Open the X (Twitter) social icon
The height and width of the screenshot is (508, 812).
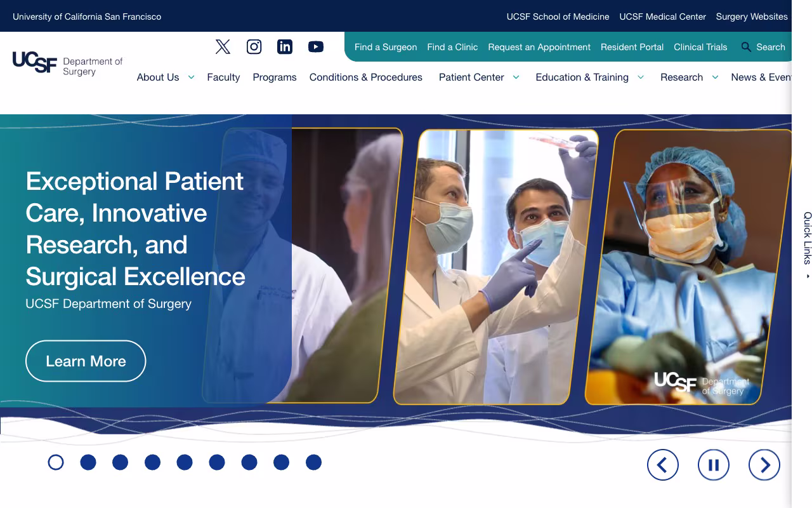click(x=223, y=46)
